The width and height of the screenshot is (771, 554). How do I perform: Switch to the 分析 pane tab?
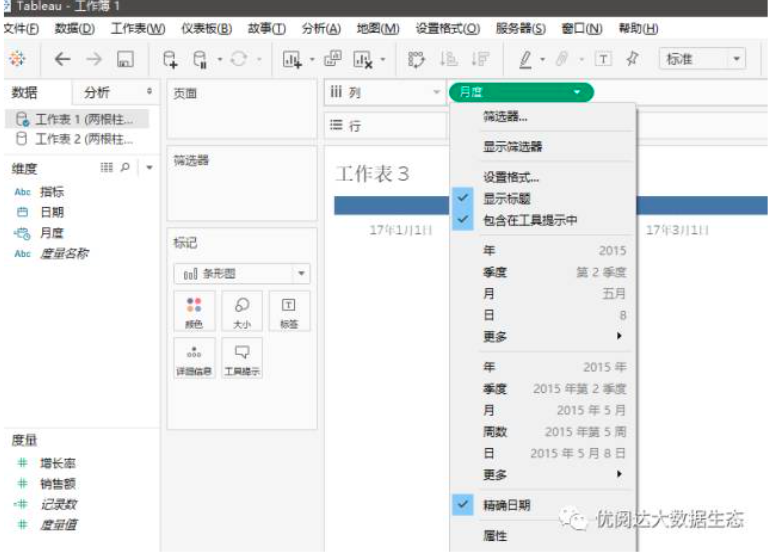pos(97,92)
